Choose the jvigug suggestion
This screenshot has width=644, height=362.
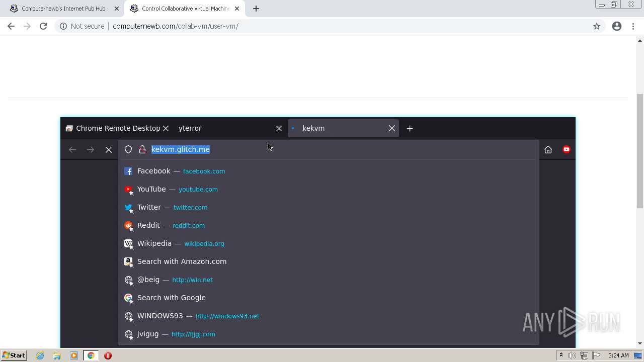click(328, 334)
